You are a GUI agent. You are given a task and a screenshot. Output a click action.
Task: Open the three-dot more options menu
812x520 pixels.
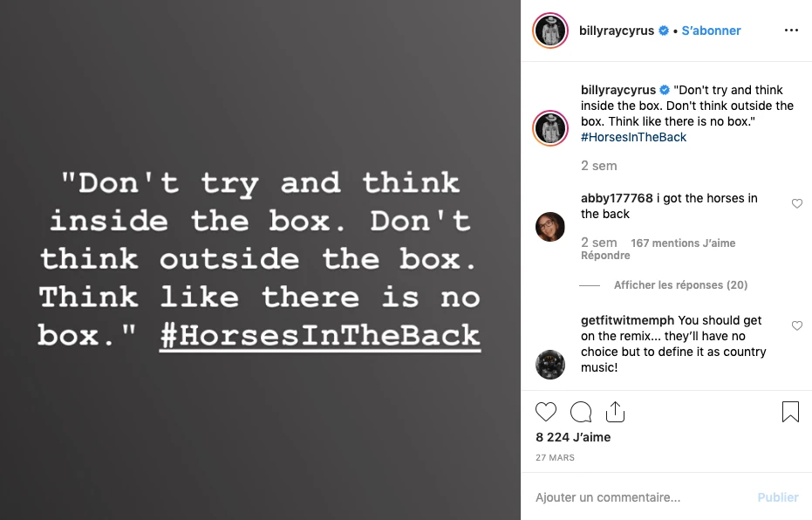tap(791, 31)
